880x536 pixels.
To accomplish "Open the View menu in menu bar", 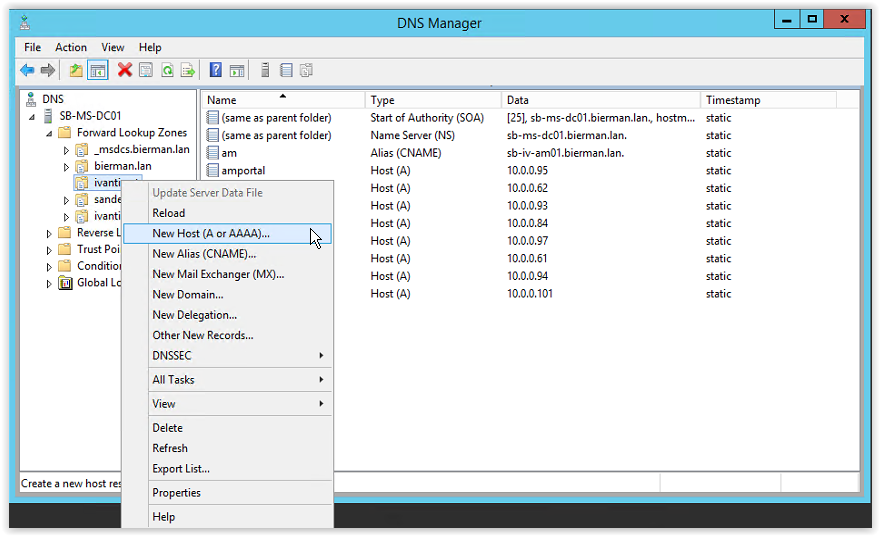I will pos(113,47).
